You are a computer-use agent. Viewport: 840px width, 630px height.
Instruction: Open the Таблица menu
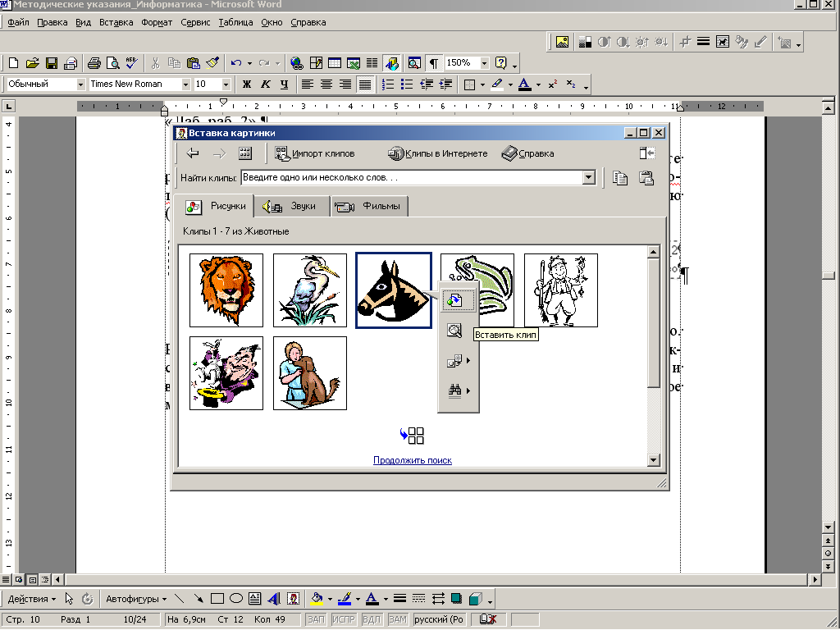(235, 22)
